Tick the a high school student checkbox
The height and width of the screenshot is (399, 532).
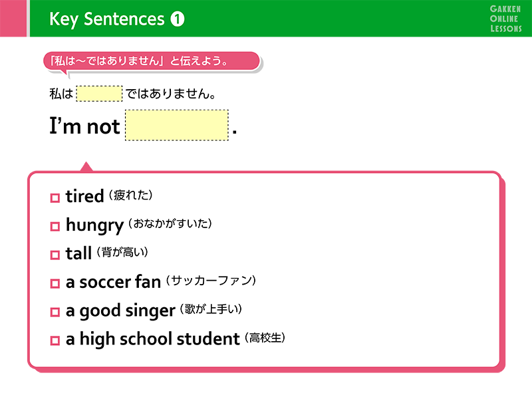pos(55,340)
